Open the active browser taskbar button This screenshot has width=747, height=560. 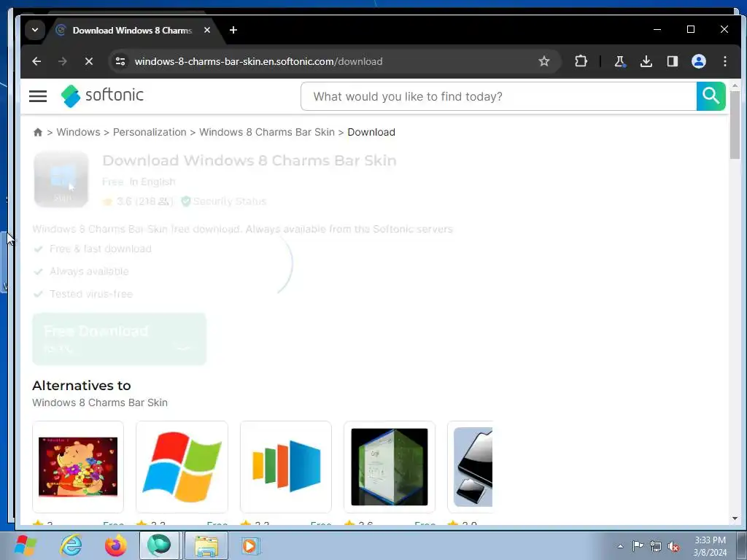tap(159, 545)
